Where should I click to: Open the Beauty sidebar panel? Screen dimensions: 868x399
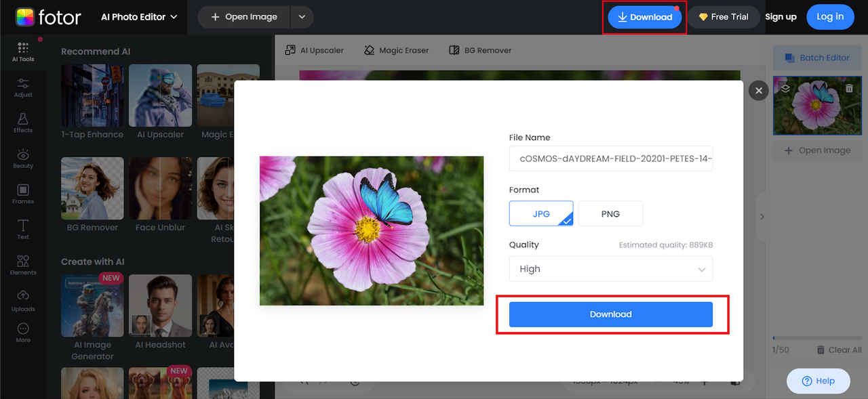point(23,159)
